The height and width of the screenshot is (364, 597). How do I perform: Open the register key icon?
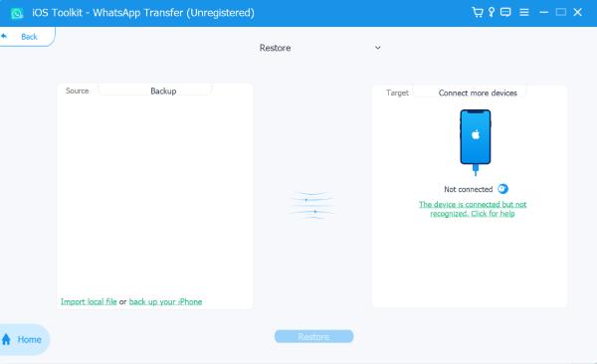(492, 12)
